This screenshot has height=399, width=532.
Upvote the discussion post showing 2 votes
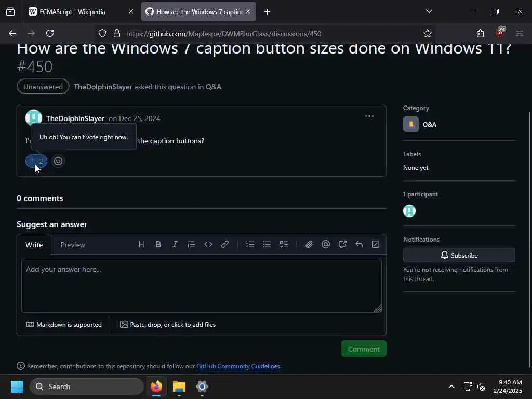[x=36, y=161]
